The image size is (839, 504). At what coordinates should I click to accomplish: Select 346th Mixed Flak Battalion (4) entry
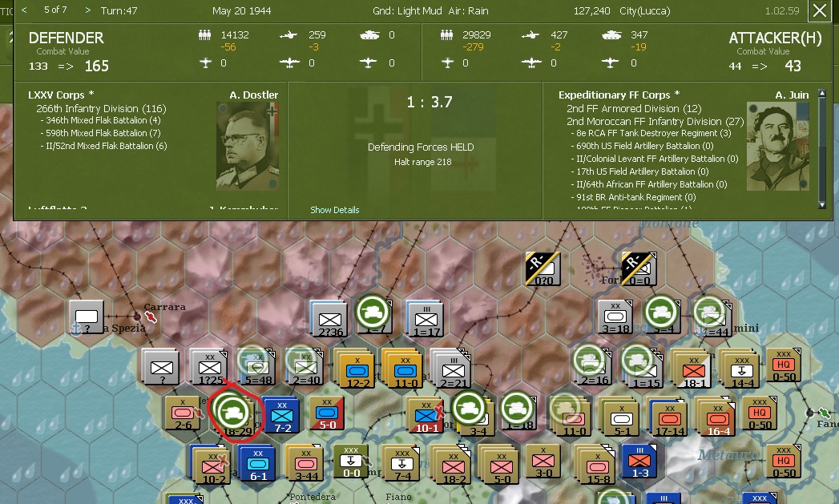pyautogui.click(x=103, y=120)
